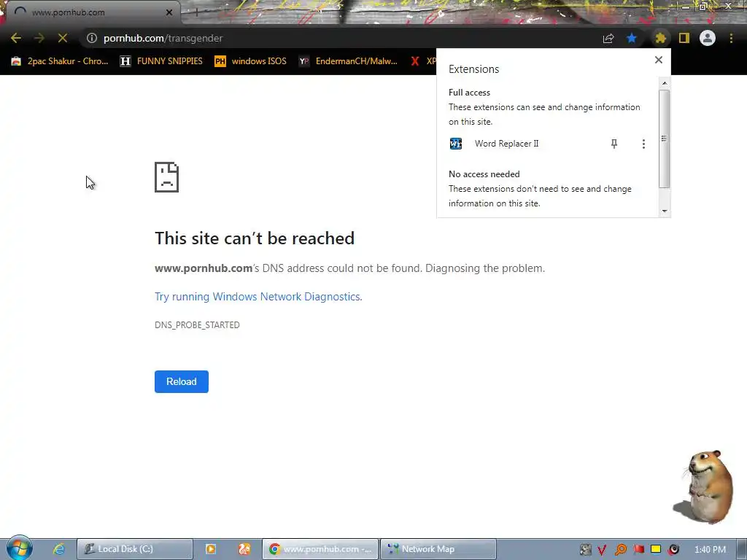Viewport: 747px width, 560px height.
Task: Click the Word Replacer II extension icon
Action: tap(456, 144)
